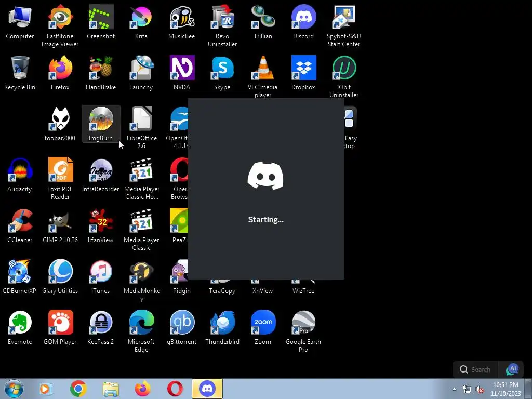The image size is (532, 399).
Task: Open the clock showing 10:51 PM
Action: (x=506, y=389)
